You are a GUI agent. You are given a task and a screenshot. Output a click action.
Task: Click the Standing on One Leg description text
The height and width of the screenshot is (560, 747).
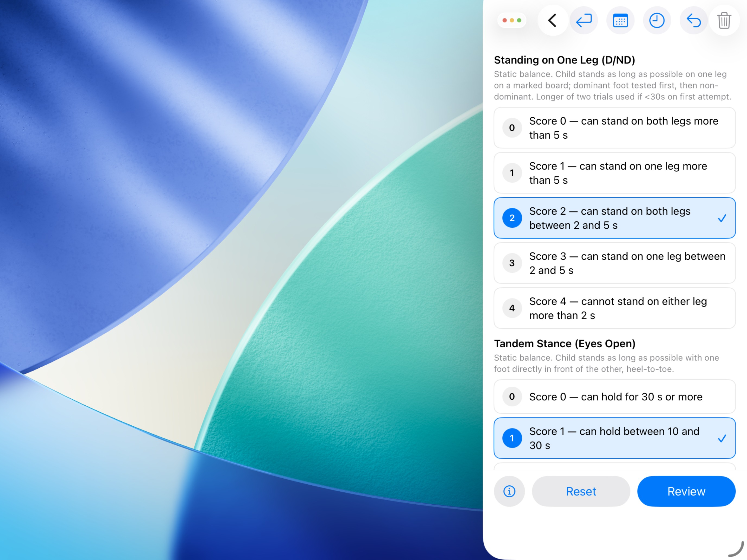pyautogui.click(x=612, y=85)
